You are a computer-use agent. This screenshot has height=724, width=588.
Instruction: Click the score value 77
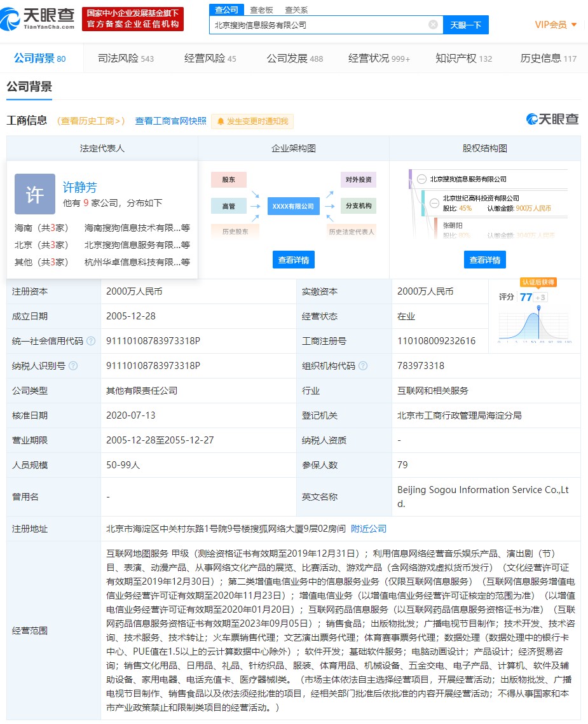pyautogui.click(x=526, y=297)
